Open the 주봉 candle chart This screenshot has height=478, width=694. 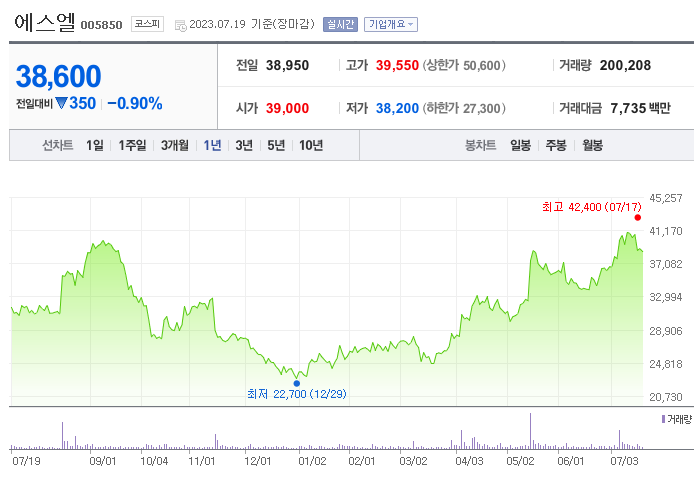pos(556,145)
